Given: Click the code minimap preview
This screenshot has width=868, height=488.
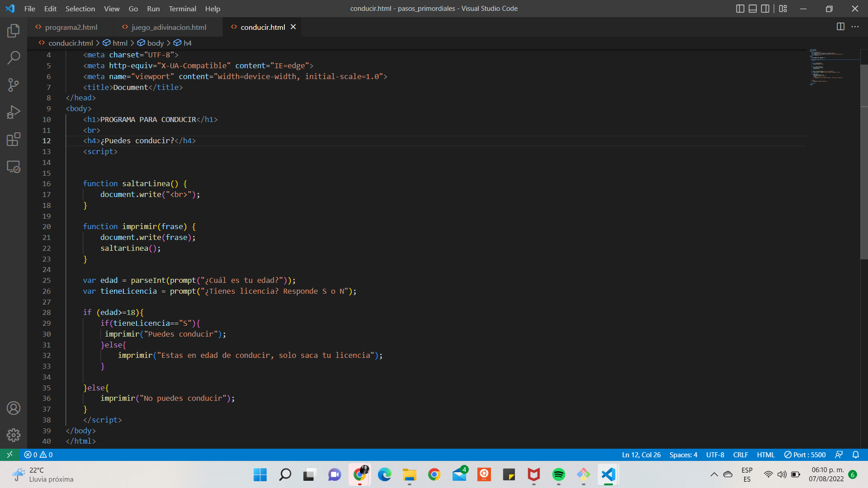Looking at the screenshot, I should point(833,68).
